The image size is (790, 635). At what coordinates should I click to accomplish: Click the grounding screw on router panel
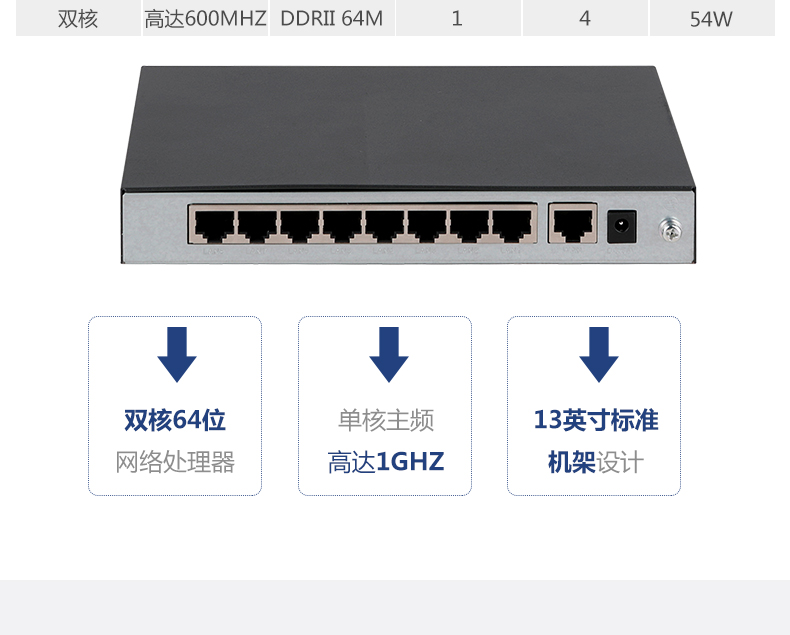click(x=671, y=229)
